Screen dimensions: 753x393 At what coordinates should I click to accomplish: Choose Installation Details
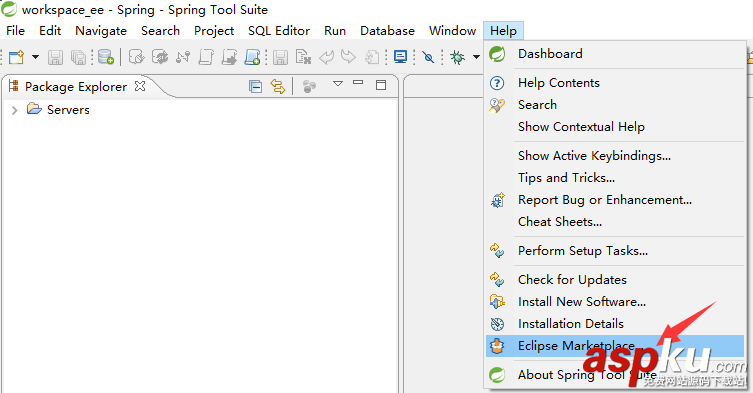tap(615, 324)
